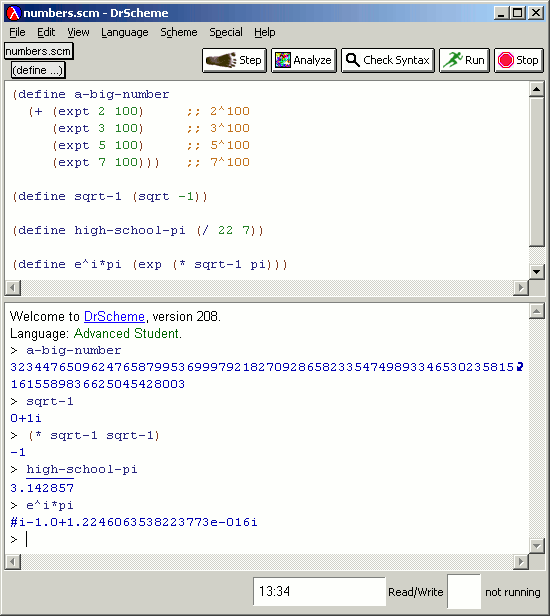Click the define sqrt-1 line
Screen dimensions: 550x616
tap(110, 196)
